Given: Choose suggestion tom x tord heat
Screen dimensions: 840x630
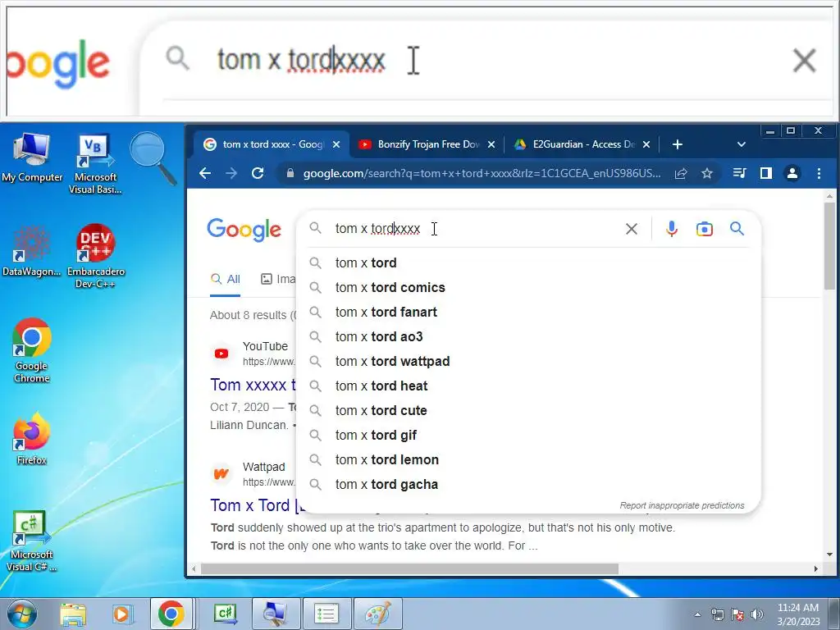Looking at the screenshot, I should (x=528, y=386).
